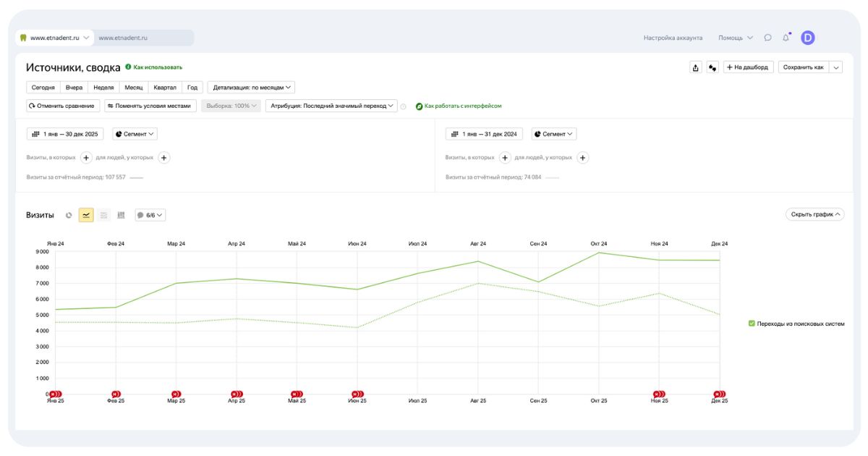Click 'Отменить сравнение' button

(x=61, y=106)
